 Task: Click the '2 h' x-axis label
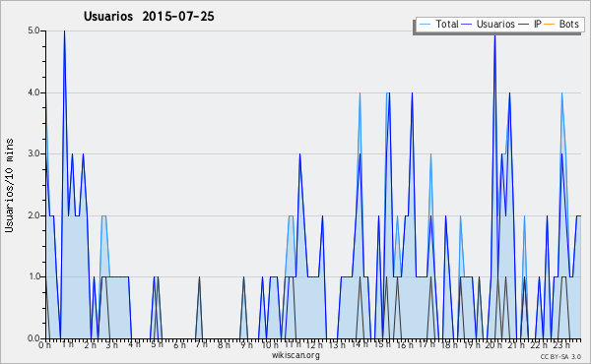coord(91,344)
